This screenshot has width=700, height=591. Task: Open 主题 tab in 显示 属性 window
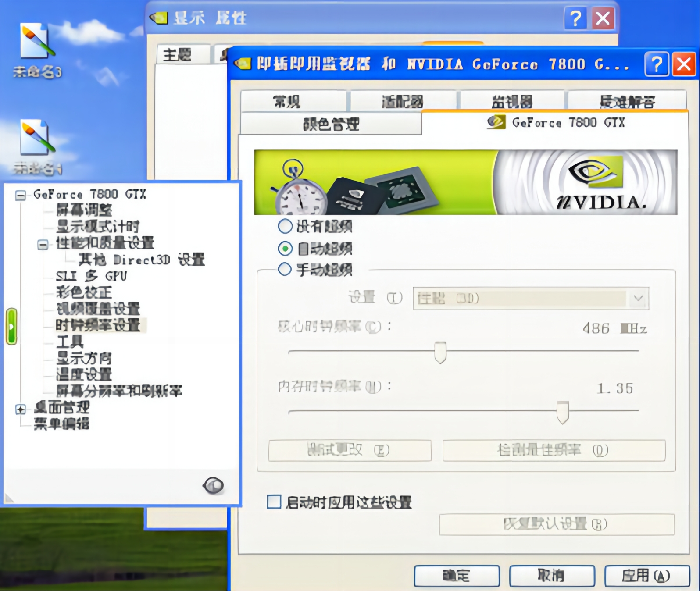[183, 55]
